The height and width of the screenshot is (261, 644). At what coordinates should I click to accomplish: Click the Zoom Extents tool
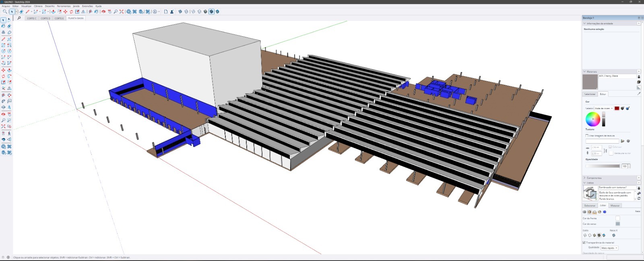(x=122, y=12)
